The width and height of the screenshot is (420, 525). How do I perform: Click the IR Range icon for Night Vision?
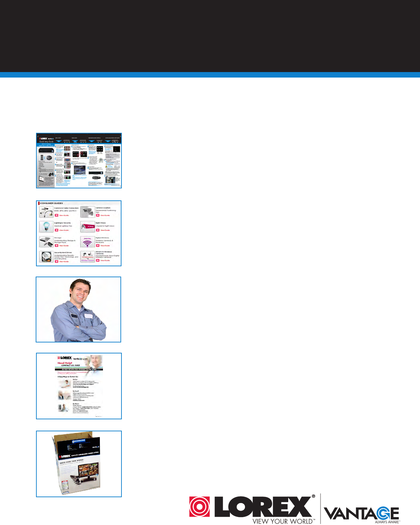click(x=87, y=227)
